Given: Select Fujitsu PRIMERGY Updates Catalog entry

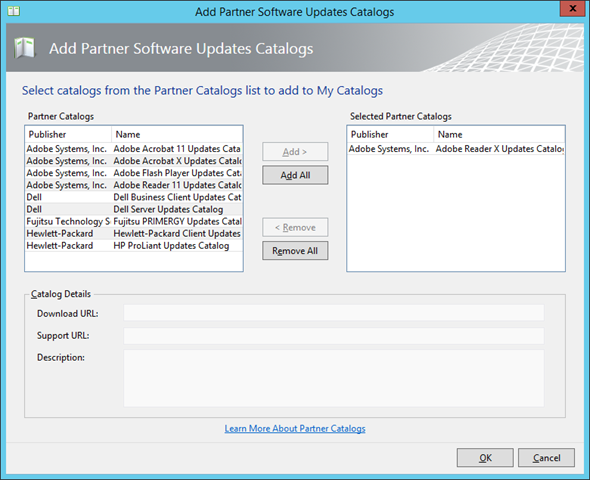Looking at the screenshot, I should click(134, 221).
